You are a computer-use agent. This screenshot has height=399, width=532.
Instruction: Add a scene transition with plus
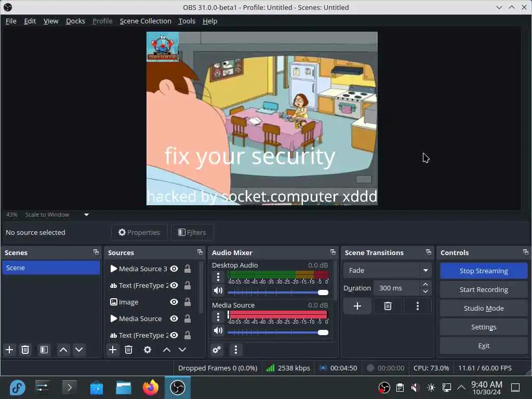click(357, 306)
